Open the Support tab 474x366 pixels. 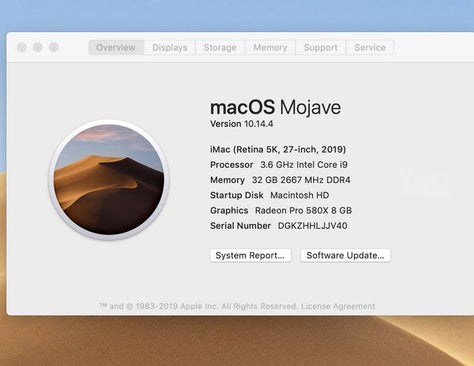point(321,48)
